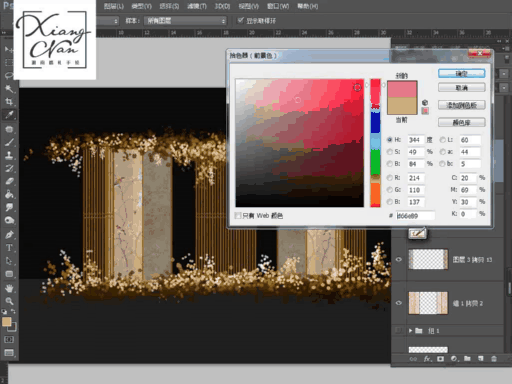This screenshot has width=512, height=384.
Task: Create new adjustment layer icon
Action: [454, 359]
